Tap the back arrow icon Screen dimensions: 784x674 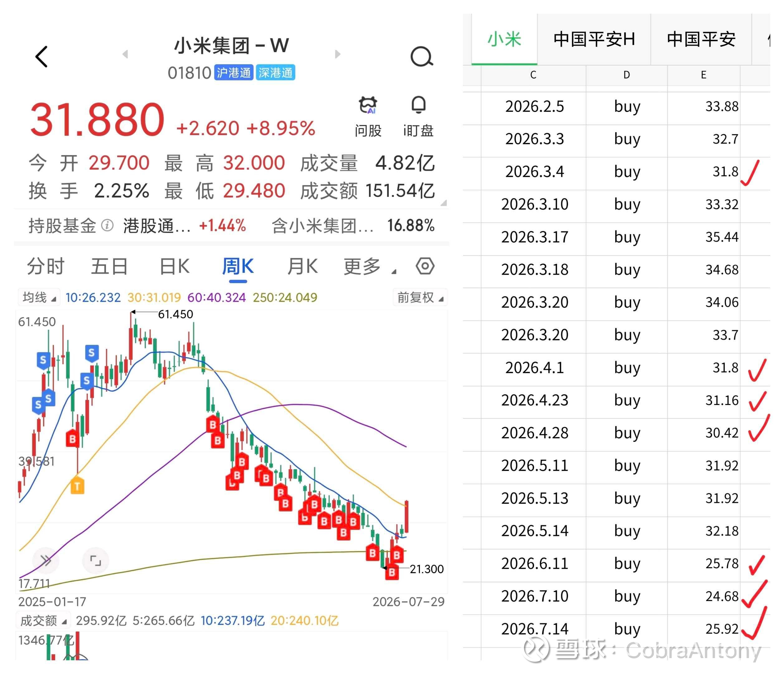(41, 57)
